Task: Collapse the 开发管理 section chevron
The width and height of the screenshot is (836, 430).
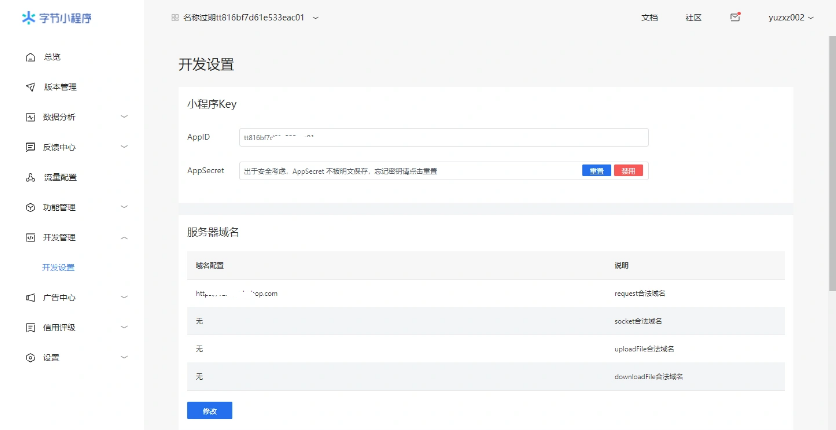Action: 124,237
